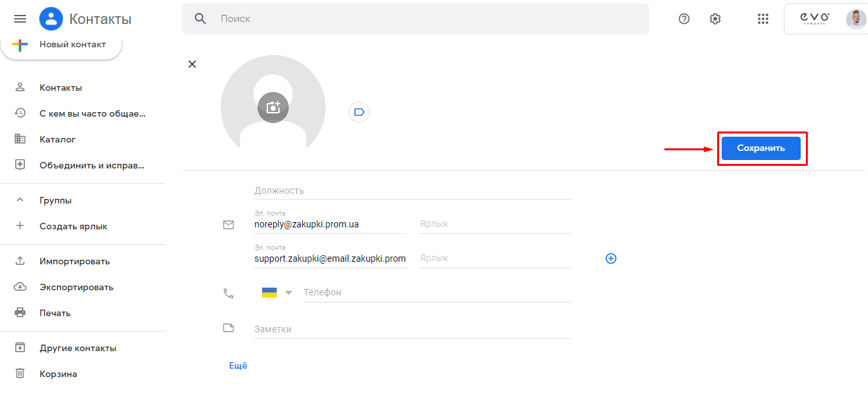This screenshot has height=401, width=868.
Task: Expand more fields with Ещё
Action: (238, 365)
